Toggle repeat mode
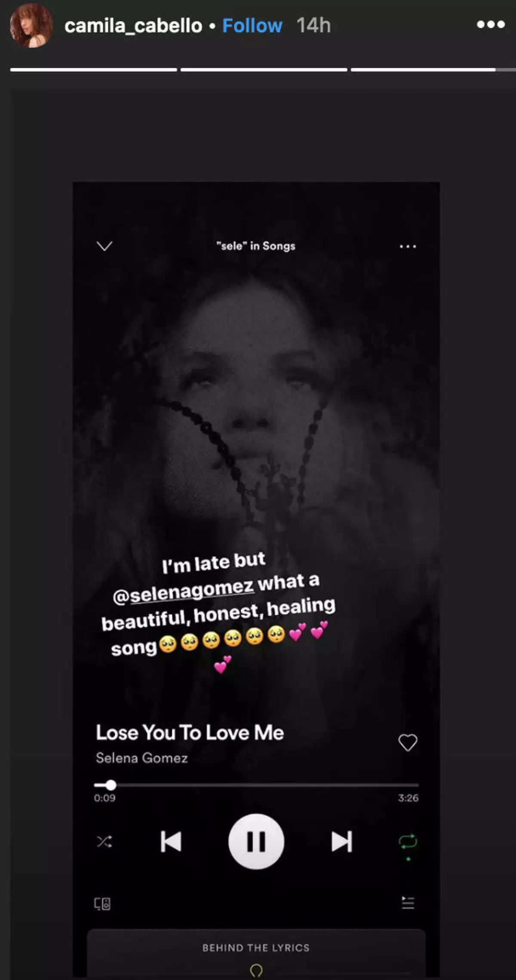516x980 pixels. (408, 841)
